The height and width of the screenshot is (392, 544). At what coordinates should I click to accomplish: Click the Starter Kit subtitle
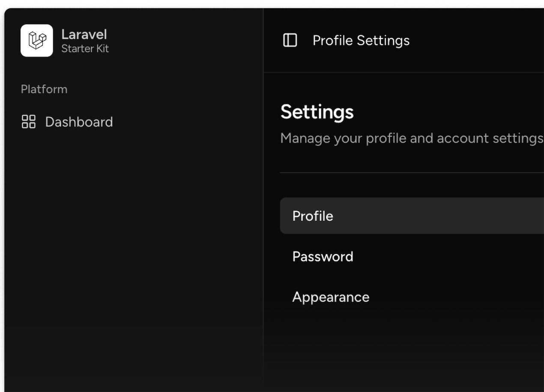click(85, 49)
